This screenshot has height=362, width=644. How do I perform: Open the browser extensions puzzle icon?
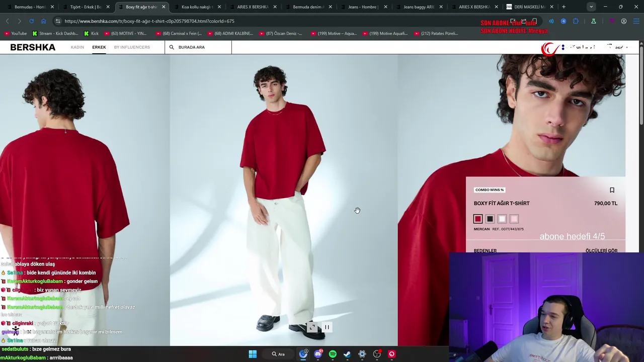(576, 21)
